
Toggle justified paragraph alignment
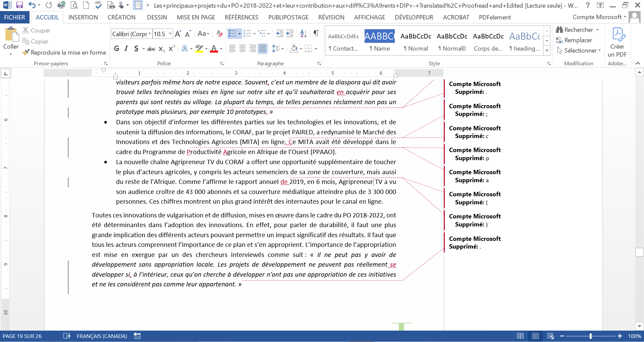click(x=263, y=49)
